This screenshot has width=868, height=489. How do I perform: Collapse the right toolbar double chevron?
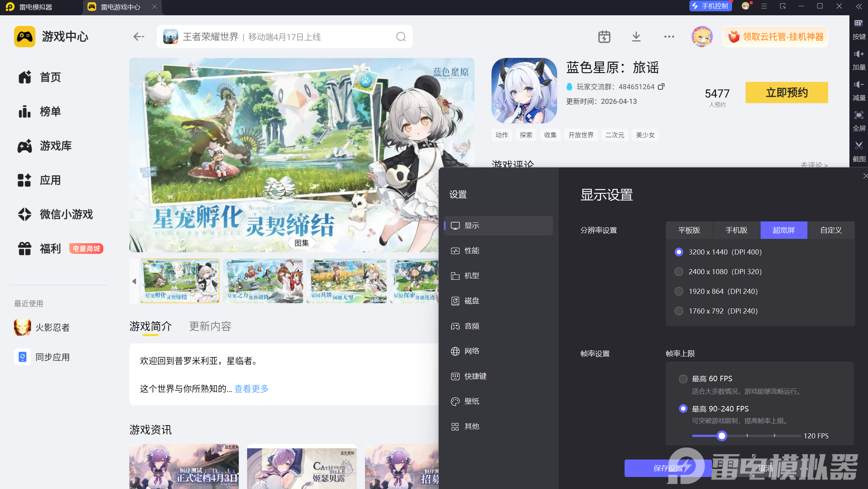[x=859, y=7]
